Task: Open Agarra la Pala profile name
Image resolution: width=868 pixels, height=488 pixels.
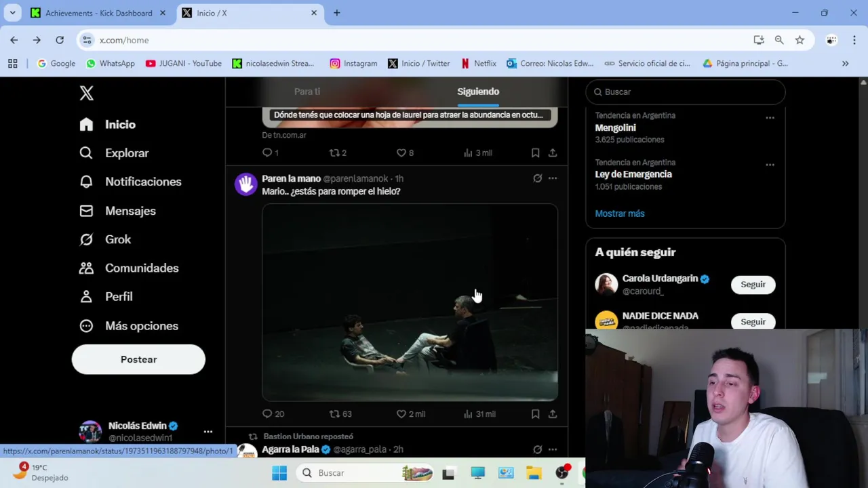Action: click(x=290, y=449)
